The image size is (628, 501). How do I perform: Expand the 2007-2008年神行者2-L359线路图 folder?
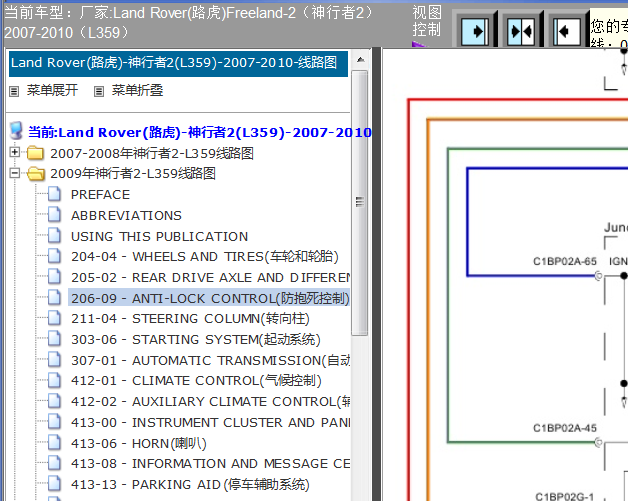[x=15, y=152]
